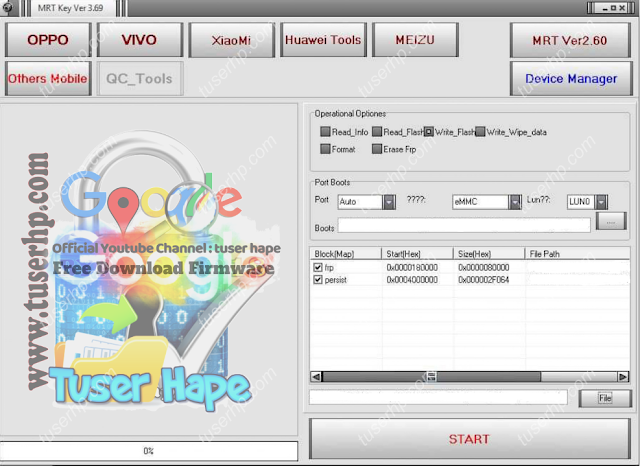This screenshot has height=466, width=640.
Task: Click the Start(Hex) column header
Action: (x=417, y=254)
